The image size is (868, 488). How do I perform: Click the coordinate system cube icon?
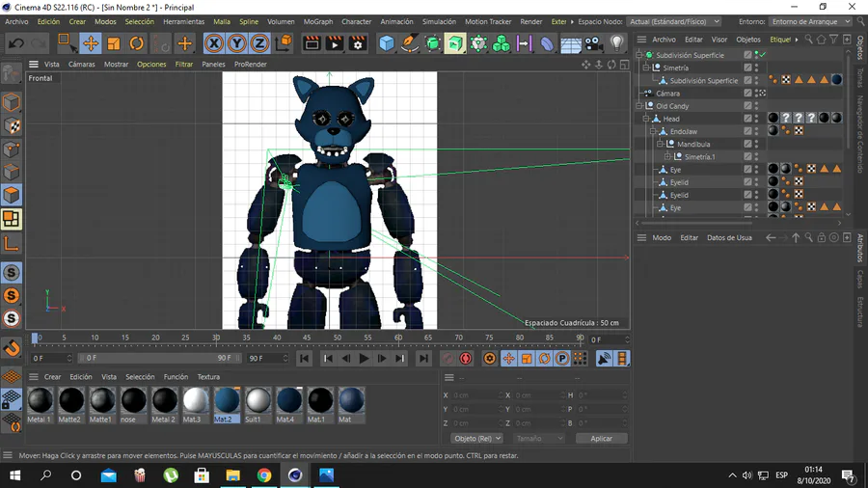click(x=284, y=43)
